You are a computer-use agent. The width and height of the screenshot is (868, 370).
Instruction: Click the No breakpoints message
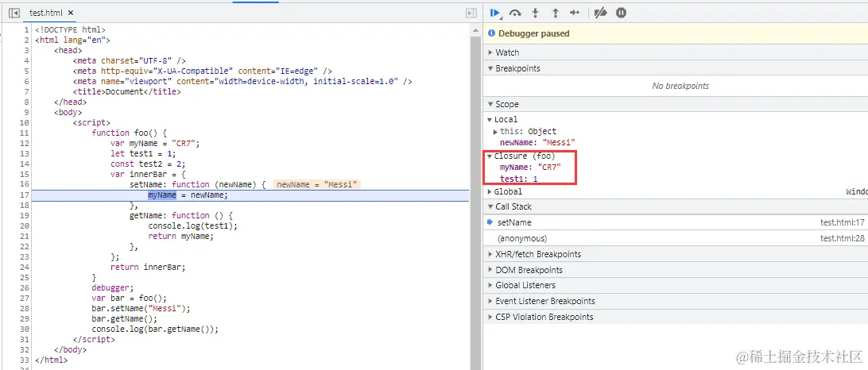[x=680, y=87]
